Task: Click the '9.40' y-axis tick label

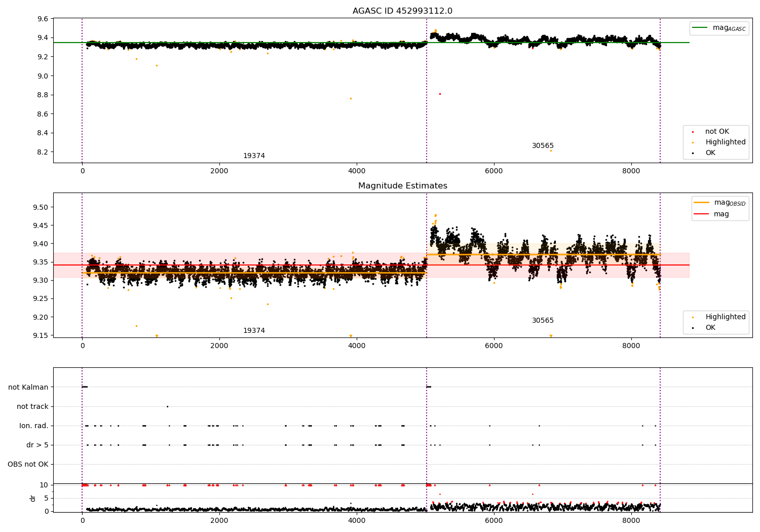Action: pos(41,244)
